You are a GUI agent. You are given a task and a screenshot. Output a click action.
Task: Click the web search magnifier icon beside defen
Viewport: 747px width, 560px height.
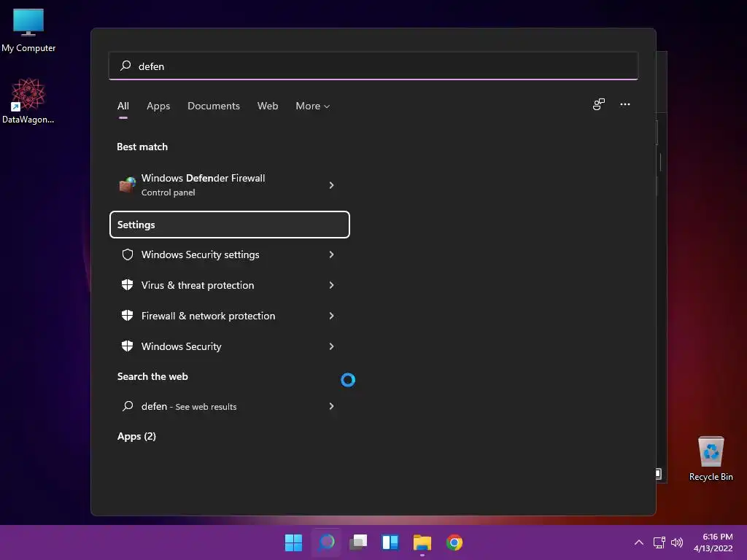click(x=127, y=405)
